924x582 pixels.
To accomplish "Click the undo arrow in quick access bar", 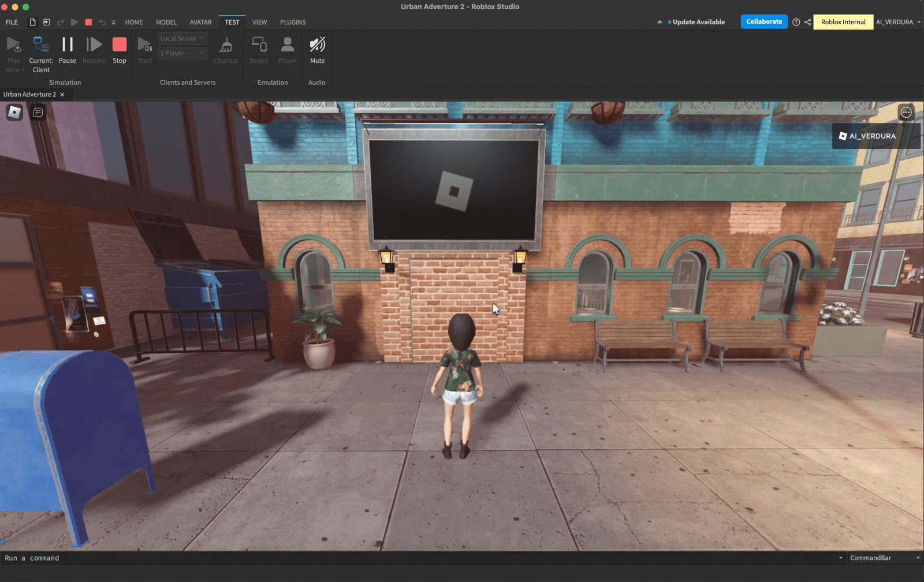I will click(102, 22).
